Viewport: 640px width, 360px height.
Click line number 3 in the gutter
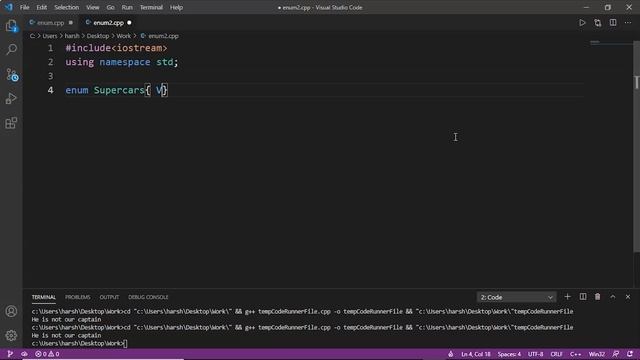[x=50, y=76]
